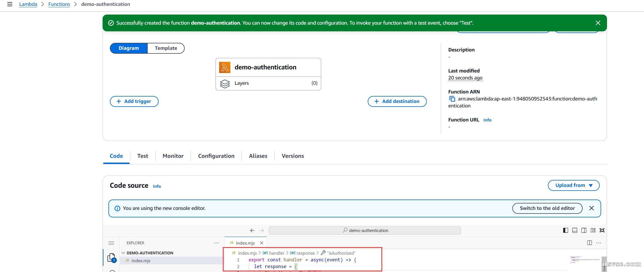Open the Upload from dropdown

[x=574, y=185]
